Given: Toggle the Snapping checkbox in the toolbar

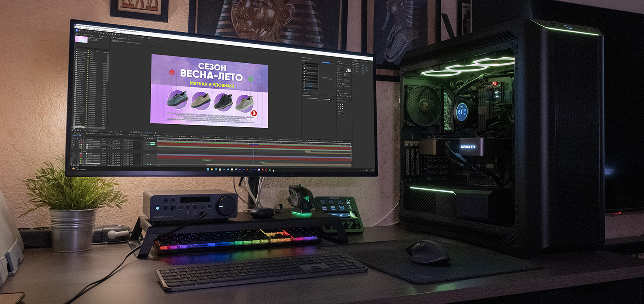Looking at the screenshot, I should [137, 37].
